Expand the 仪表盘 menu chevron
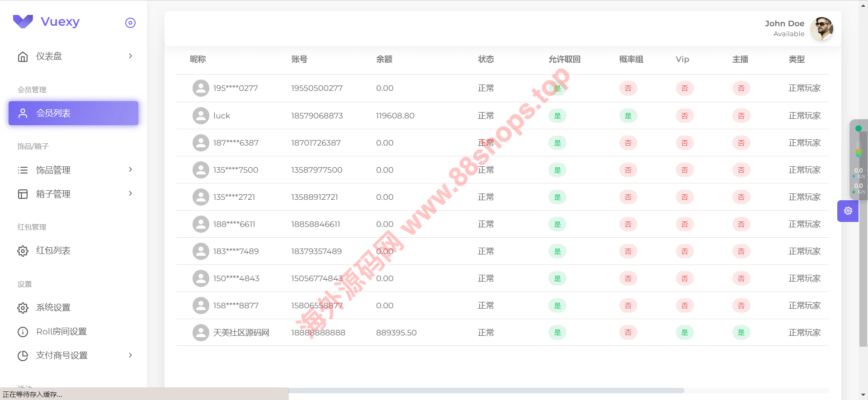868x400 pixels. (x=130, y=56)
